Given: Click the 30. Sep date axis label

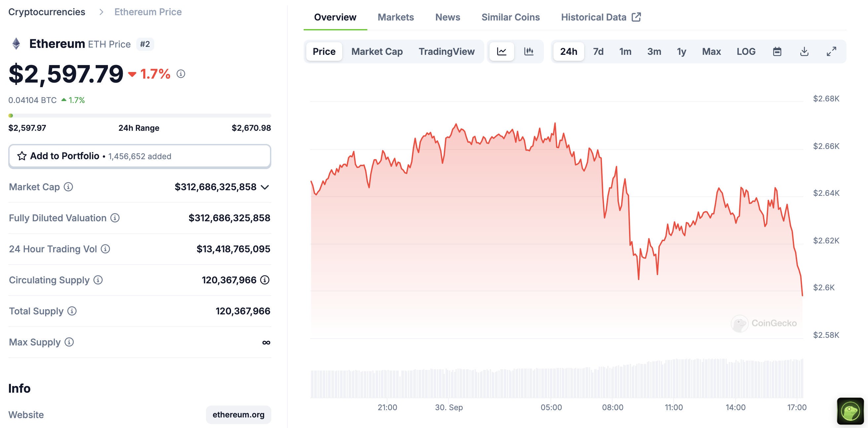Looking at the screenshot, I should pos(449,408).
